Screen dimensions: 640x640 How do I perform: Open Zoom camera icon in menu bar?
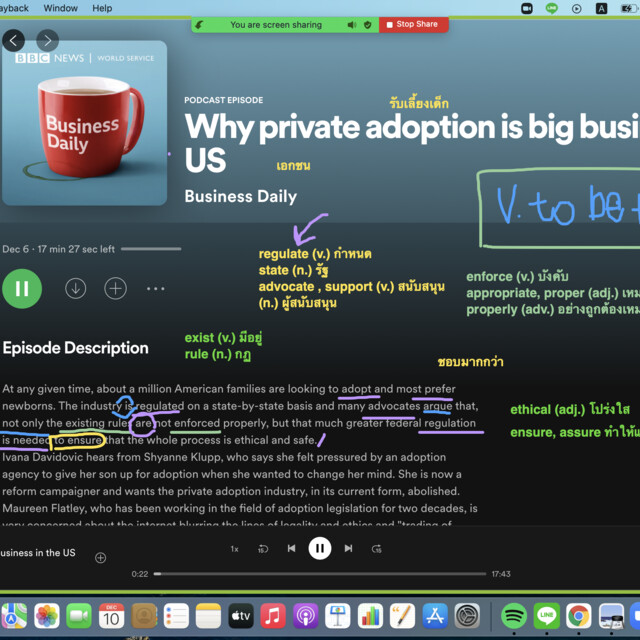(x=527, y=8)
